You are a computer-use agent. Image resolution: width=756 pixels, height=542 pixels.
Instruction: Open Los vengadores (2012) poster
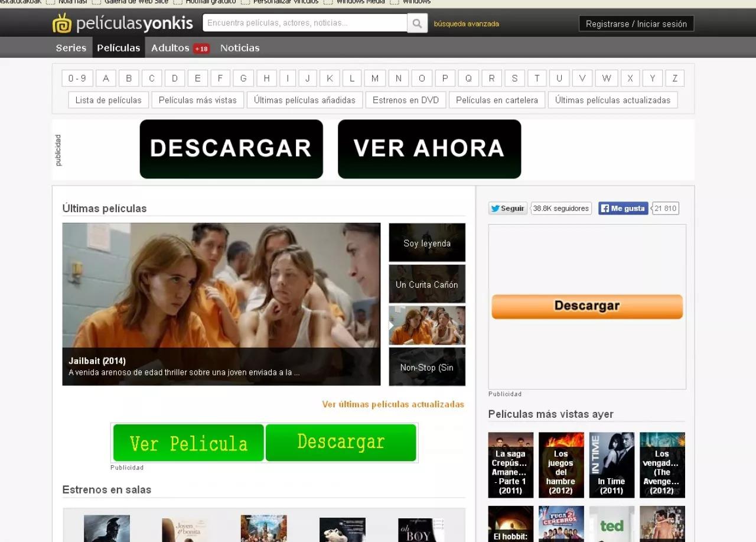coord(662,465)
